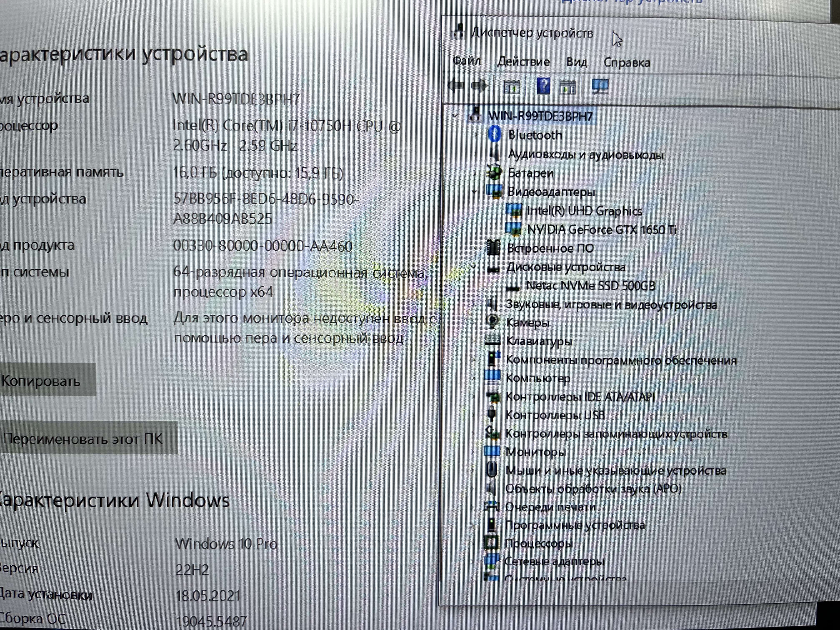Expand the Процессоры category
Viewport: 840px width, 630px height.
472,543
